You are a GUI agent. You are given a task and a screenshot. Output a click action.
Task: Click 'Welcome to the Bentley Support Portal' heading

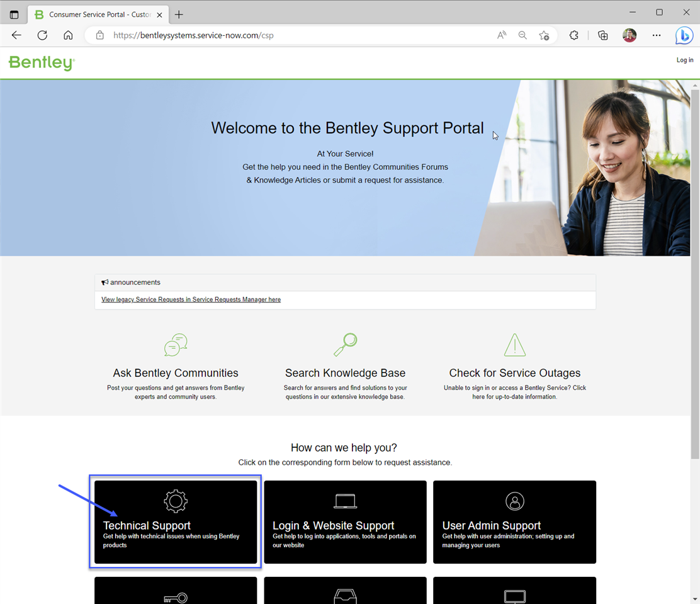347,128
